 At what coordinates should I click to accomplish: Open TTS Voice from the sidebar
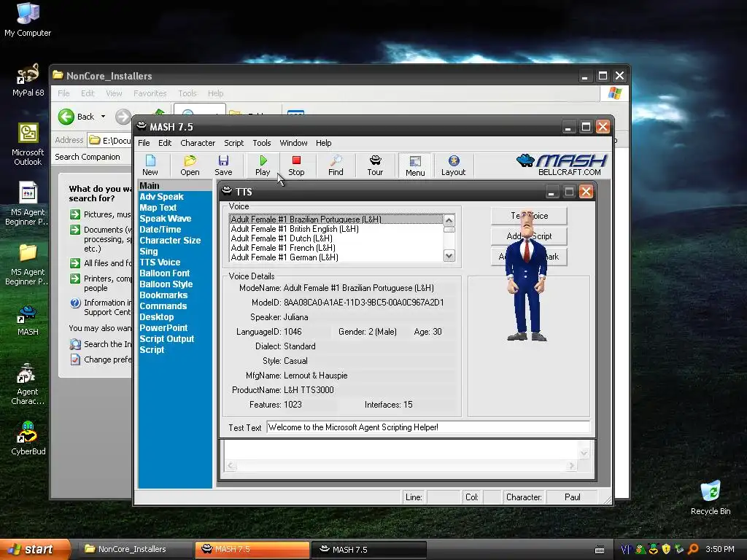[160, 262]
